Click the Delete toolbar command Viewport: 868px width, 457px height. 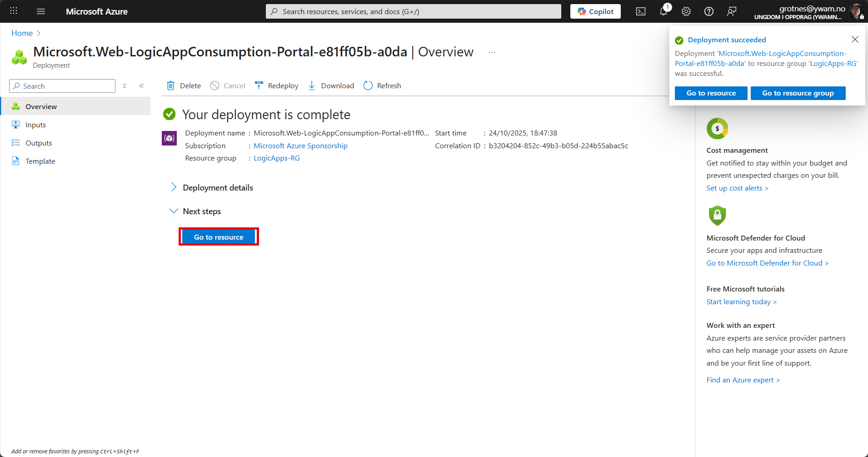point(184,85)
